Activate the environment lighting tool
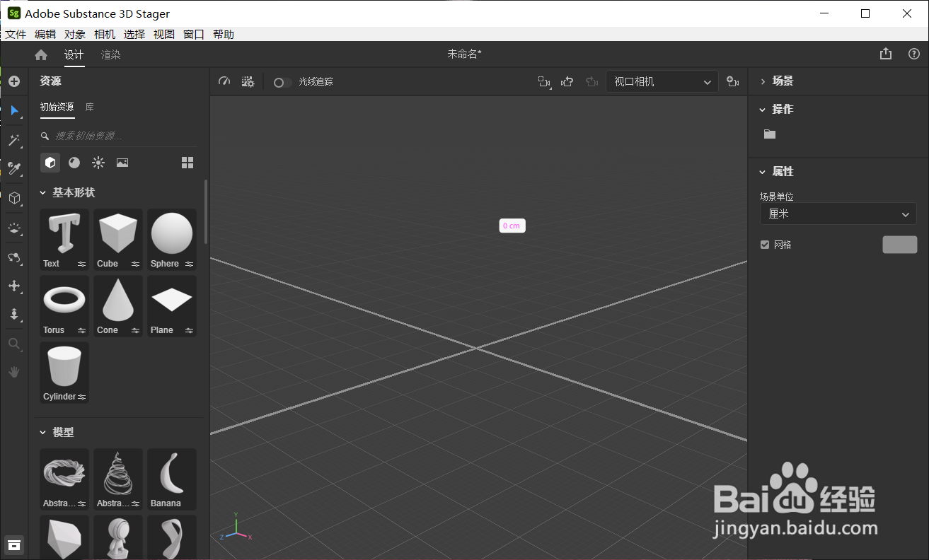The height and width of the screenshot is (560, 929). pos(14,228)
